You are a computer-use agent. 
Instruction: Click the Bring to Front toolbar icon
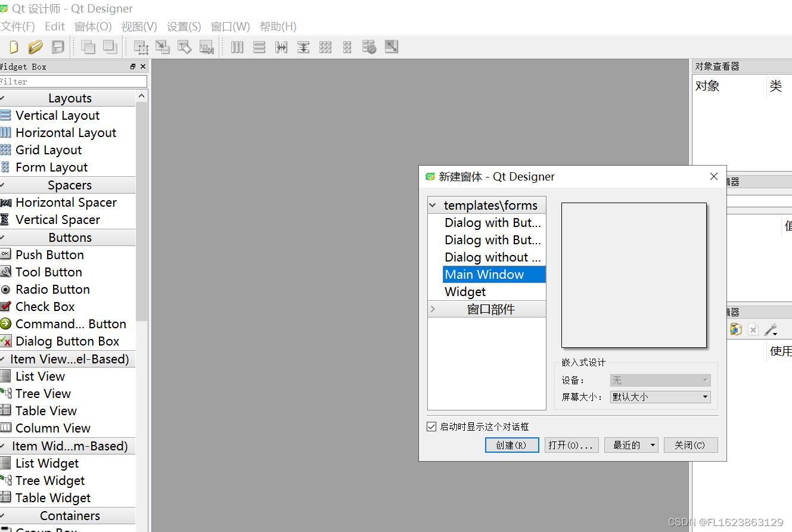point(110,47)
